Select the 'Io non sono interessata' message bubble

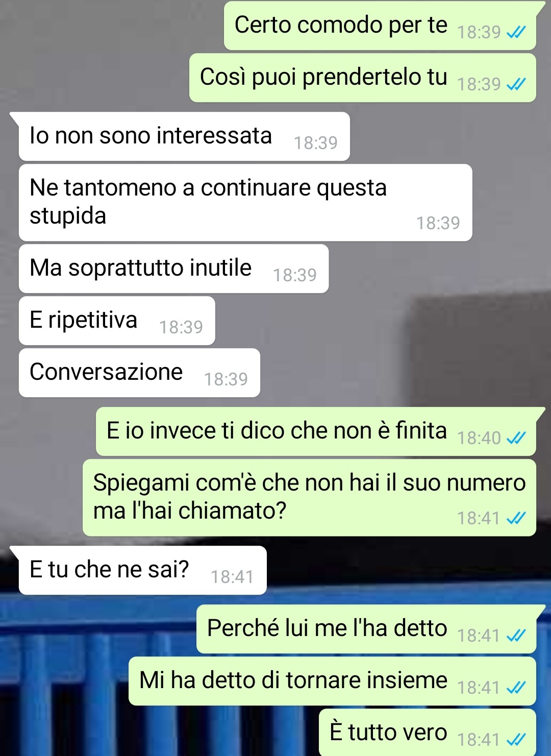(x=184, y=136)
